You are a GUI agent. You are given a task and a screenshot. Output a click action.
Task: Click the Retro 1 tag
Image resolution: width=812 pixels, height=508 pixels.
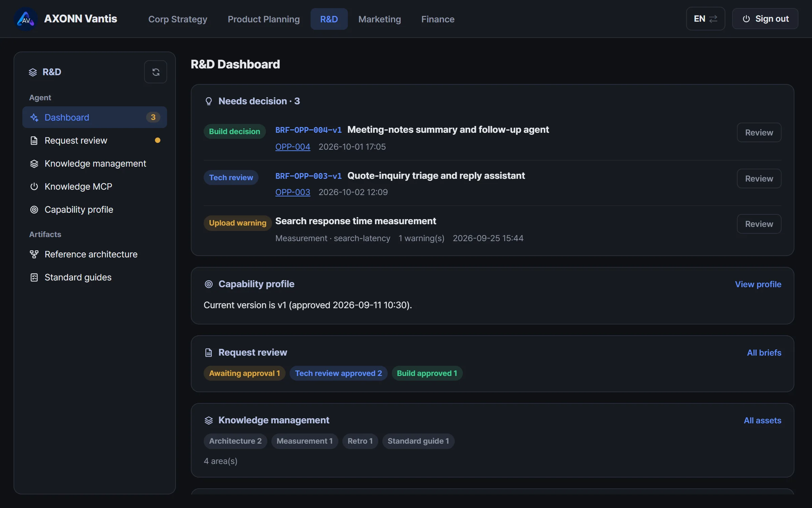[x=360, y=441]
